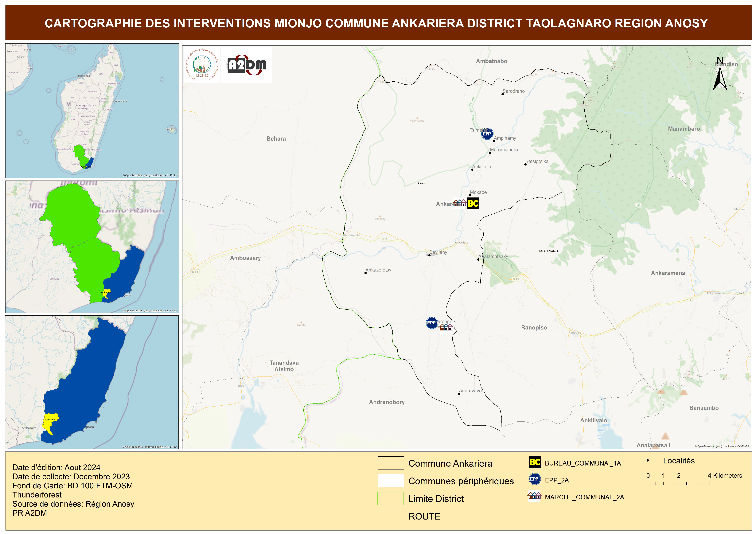This screenshot has width=756, height=534.
Task: Click the green Limite District legend swatch
Action: pyautogui.click(x=391, y=498)
